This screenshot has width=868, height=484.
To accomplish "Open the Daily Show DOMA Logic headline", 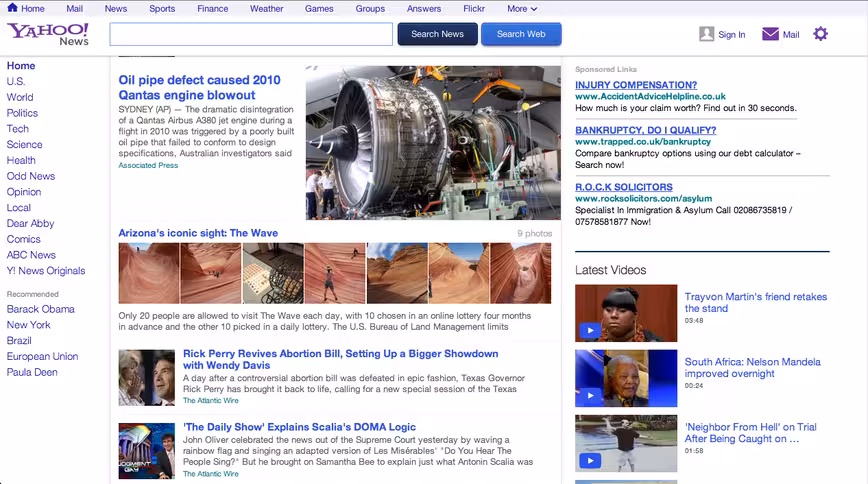I will (x=299, y=427).
